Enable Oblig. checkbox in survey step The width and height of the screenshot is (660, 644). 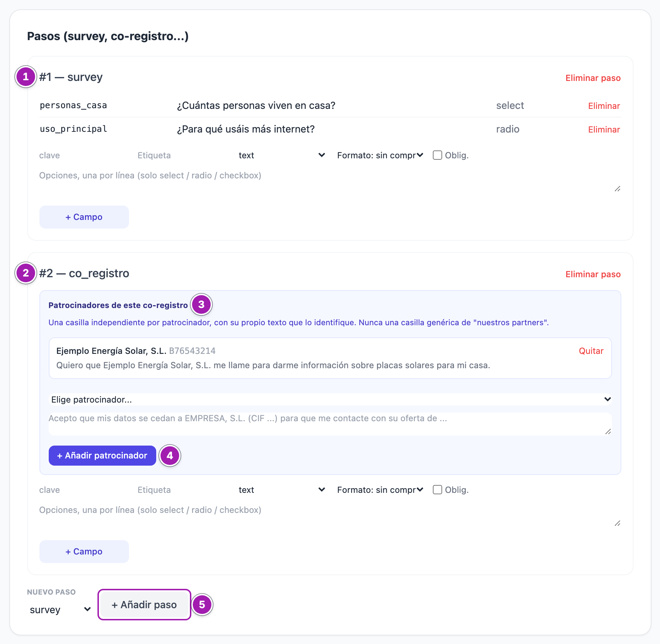coord(437,155)
